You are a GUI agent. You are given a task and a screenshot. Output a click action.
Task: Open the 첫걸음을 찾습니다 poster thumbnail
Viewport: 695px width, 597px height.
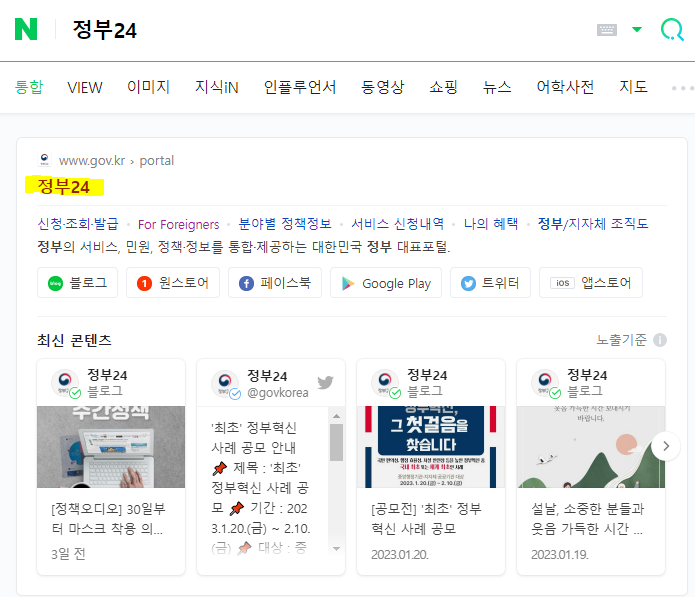click(431, 447)
